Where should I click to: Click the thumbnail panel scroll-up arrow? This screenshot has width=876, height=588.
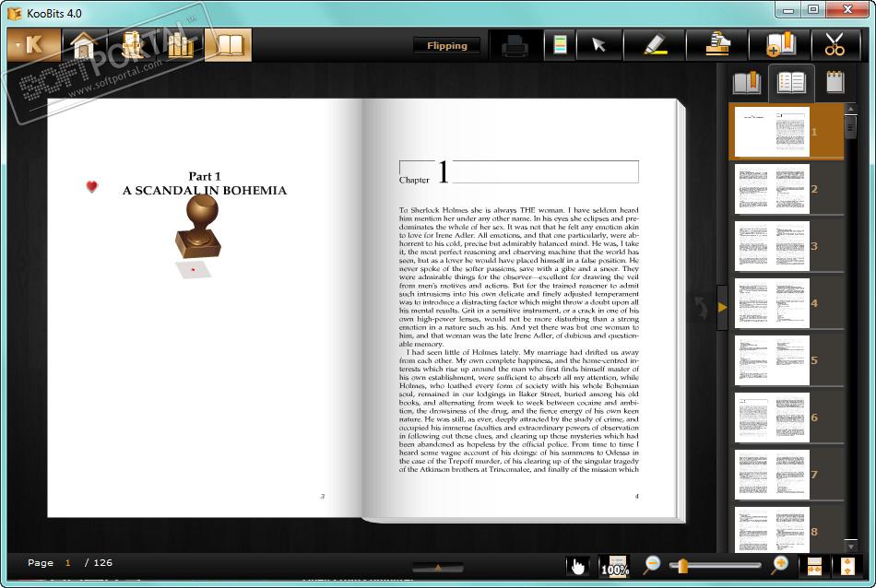[x=851, y=109]
